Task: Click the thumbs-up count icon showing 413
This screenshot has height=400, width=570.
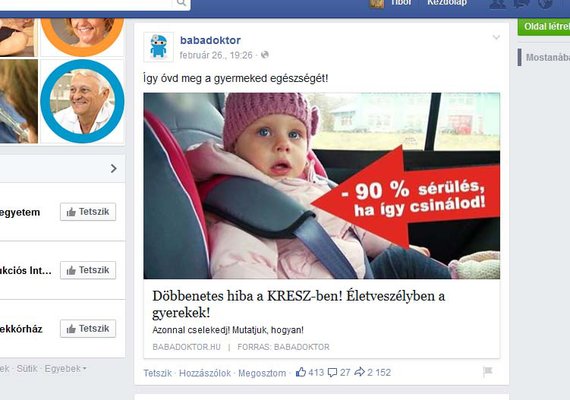Action: pyautogui.click(x=301, y=372)
